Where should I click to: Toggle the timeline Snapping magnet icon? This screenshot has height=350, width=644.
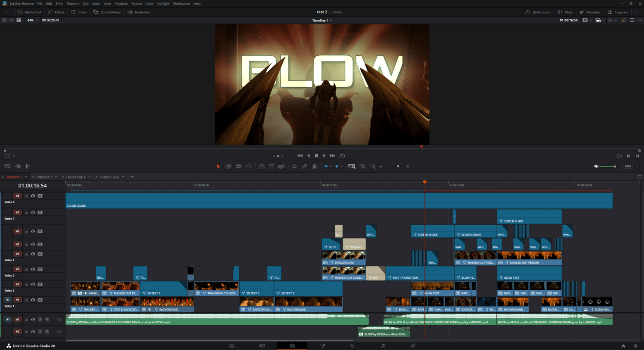tap(295, 166)
